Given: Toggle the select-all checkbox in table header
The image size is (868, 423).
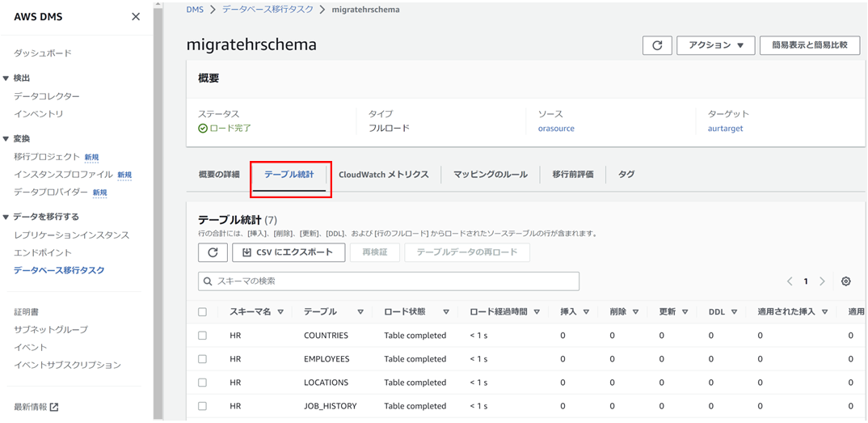Looking at the screenshot, I should coord(202,311).
